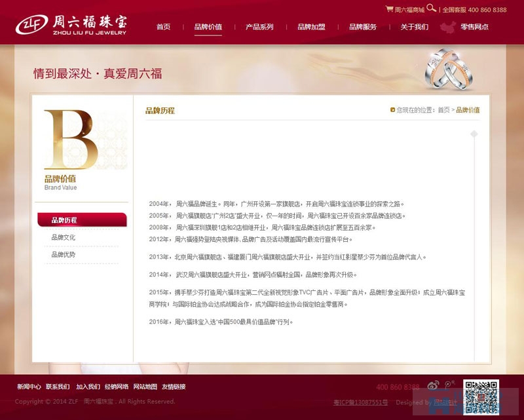Image resolution: width=524 pixels, height=420 pixels.
Task: Click the 2012年 history entry text
Action: [251, 239]
